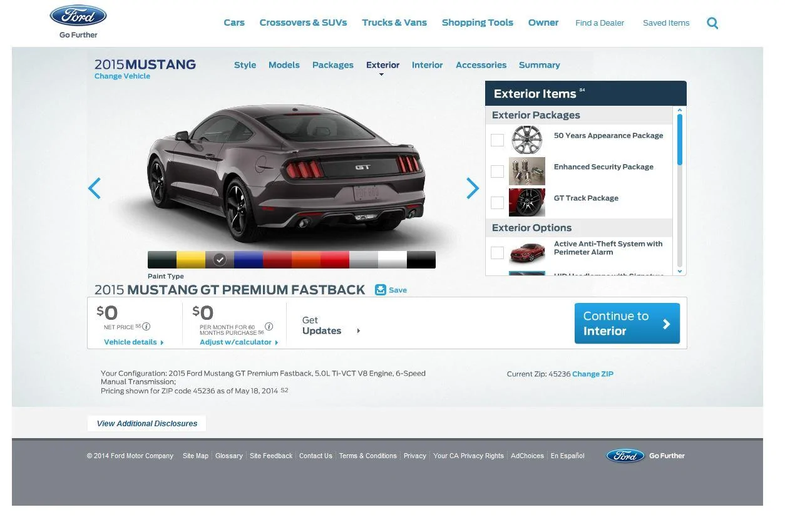Open Contact Us footer link

[x=316, y=456]
